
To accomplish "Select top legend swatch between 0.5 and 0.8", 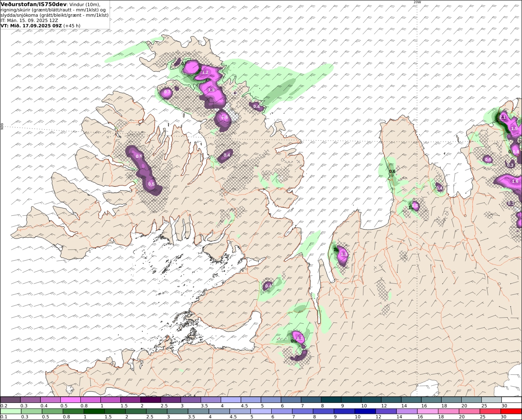I will (x=70, y=400).
